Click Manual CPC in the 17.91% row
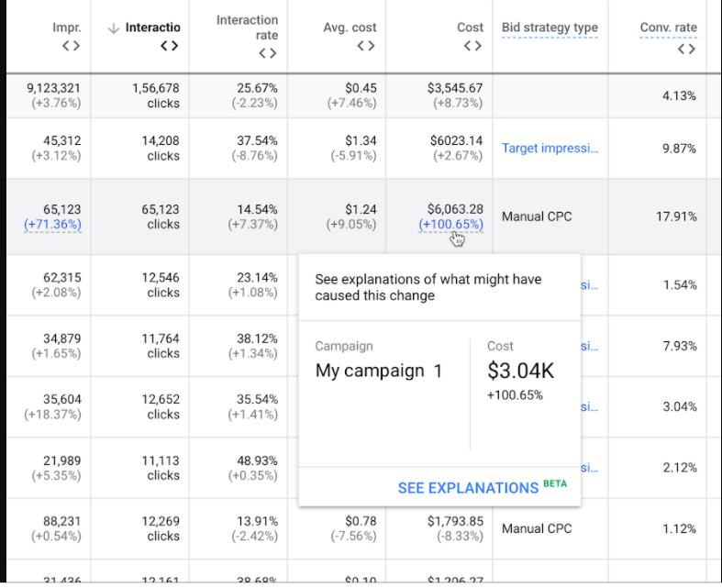The width and height of the screenshot is (722, 588). pyautogui.click(x=537, y=216)
